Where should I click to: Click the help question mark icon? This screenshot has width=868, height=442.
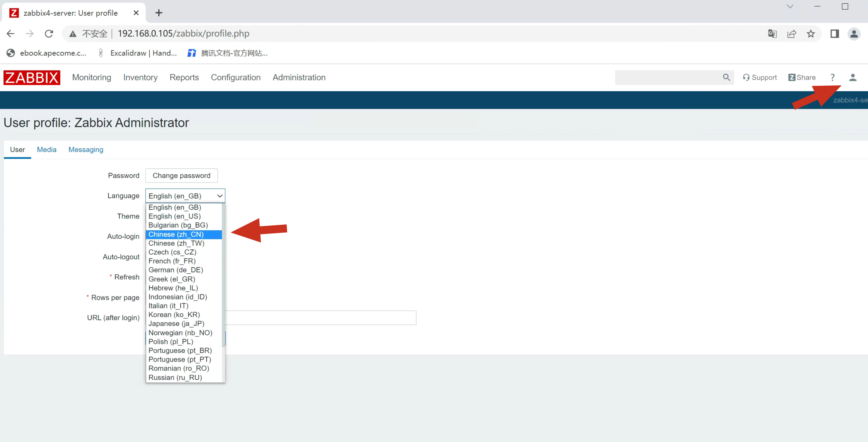click(832, 78)
